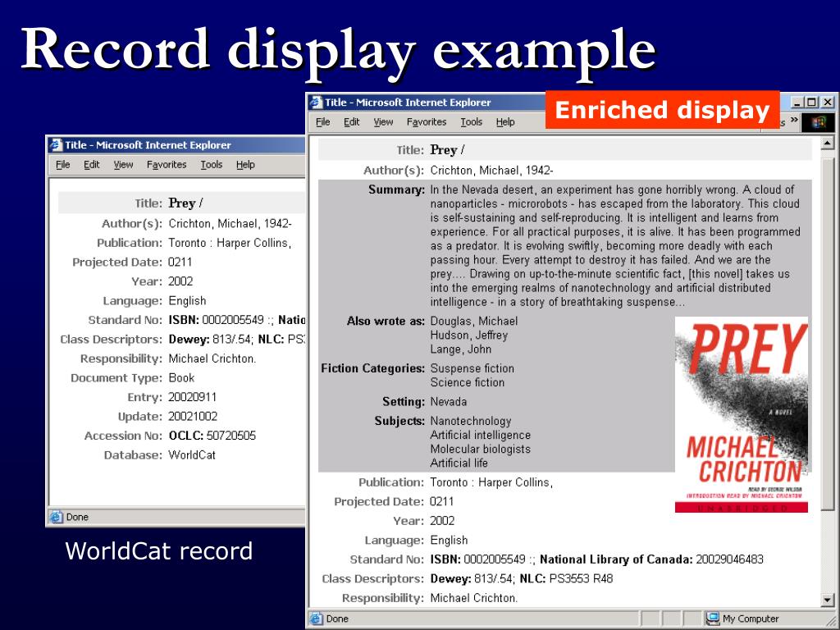Click 'Toronto : Harper Collins,' in WorldCat window
840x630 pixels.
pos(230,243)
